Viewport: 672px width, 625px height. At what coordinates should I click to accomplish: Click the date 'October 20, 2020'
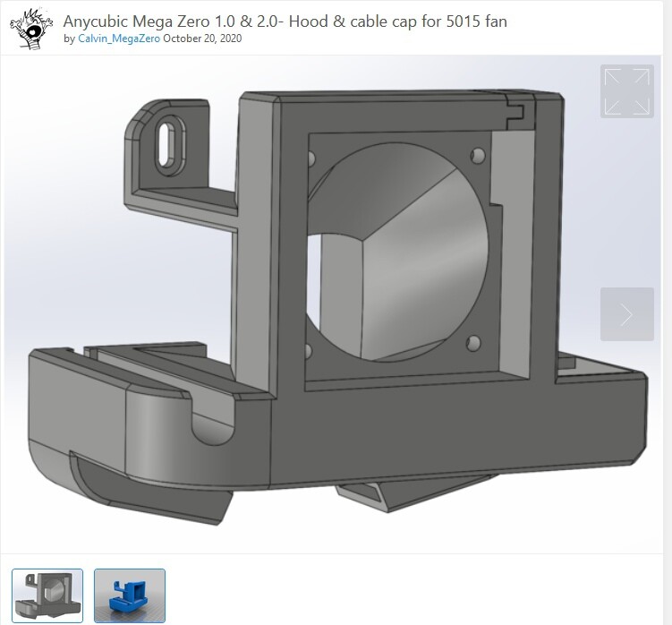[x=202, y=39]
